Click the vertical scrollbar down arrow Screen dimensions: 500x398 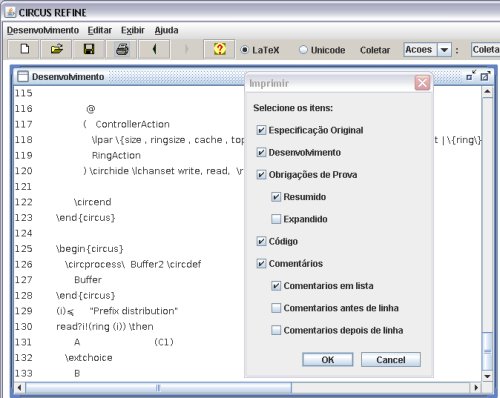click(x=487, y=376)
